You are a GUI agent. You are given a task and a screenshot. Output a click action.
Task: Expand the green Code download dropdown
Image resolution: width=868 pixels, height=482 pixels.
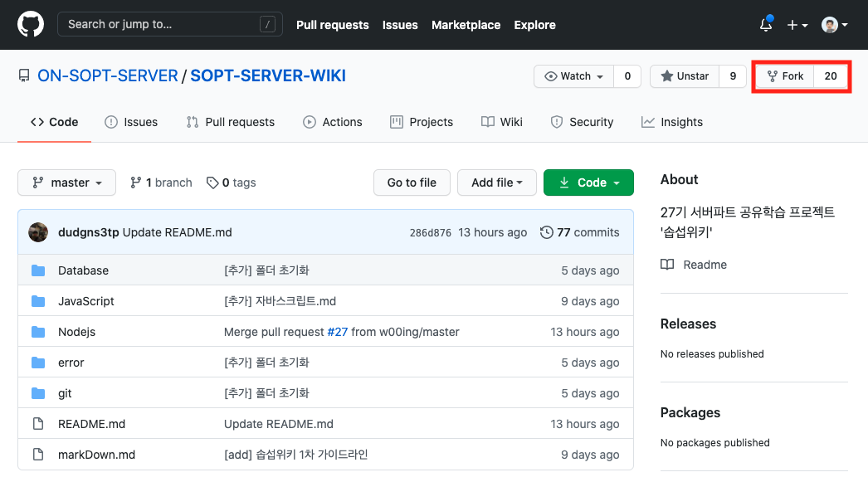click(x=588, y=183)
